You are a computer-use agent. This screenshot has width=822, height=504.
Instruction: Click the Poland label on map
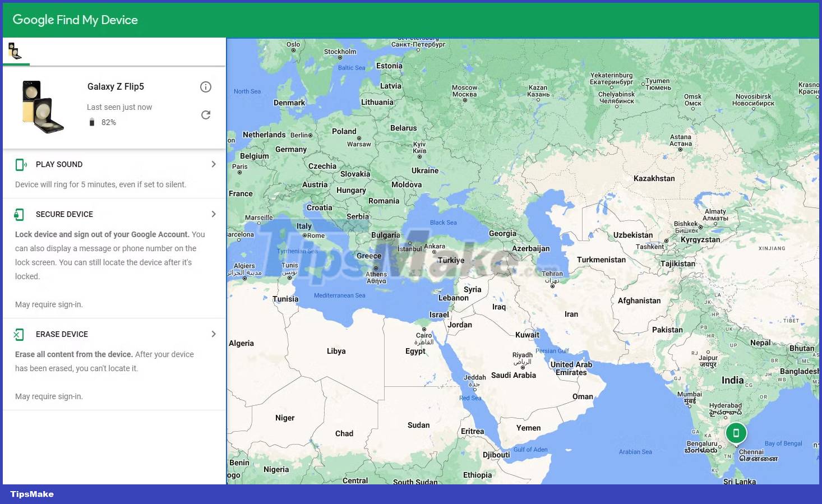[344, 131]
